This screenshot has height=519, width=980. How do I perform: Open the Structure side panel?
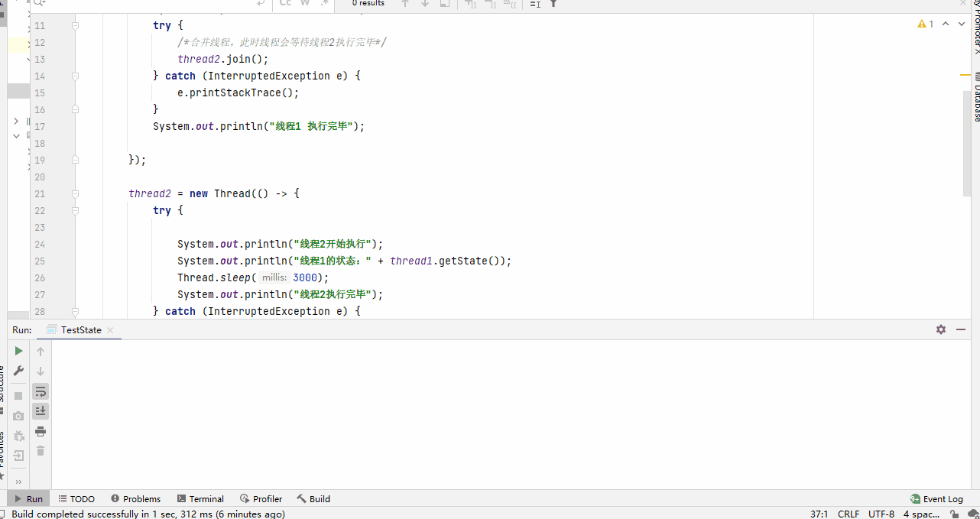[x=2, y=388]
